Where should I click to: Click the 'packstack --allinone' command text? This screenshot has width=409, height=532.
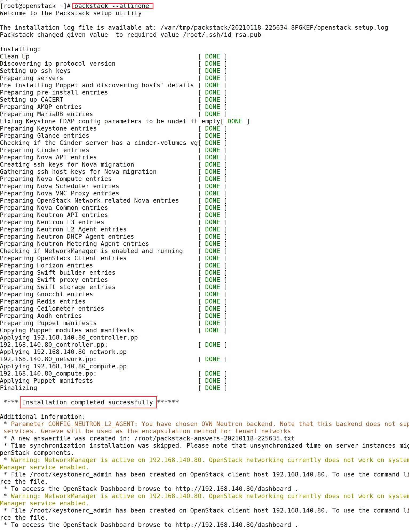click(x=112, y=6)
